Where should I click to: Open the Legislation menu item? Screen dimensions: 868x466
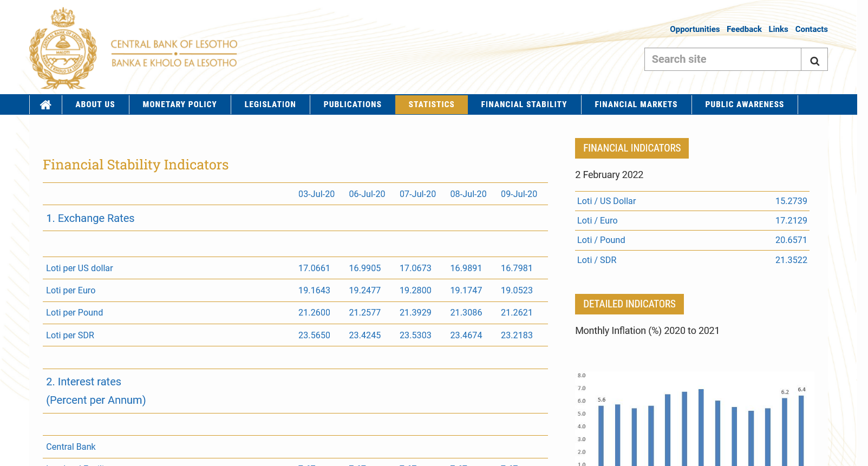[x=270, y=104]
